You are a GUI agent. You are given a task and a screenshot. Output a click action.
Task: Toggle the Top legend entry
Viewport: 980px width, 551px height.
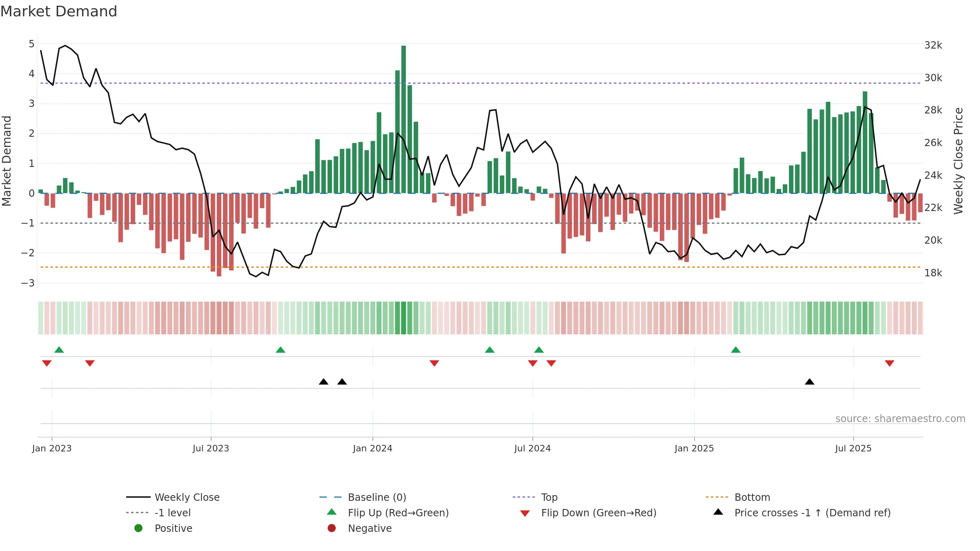535,497
